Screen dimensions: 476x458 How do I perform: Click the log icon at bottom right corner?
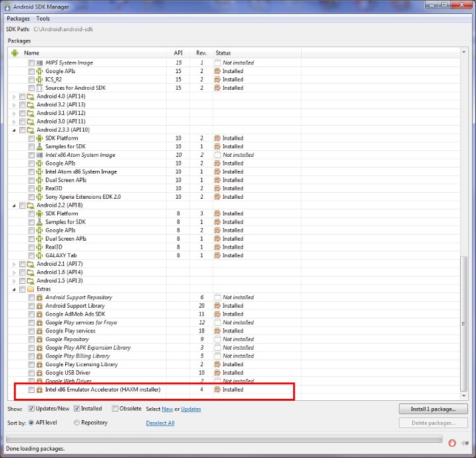click(x=465, y=443)
